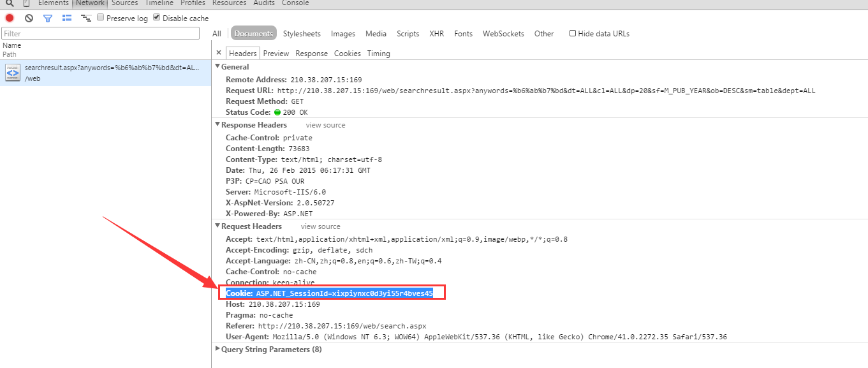Click the Remote Address 210.38.207.15:169 value
The height and width of the screenshot is (368, 868).
pyautogui.click(x=325, y=80)
